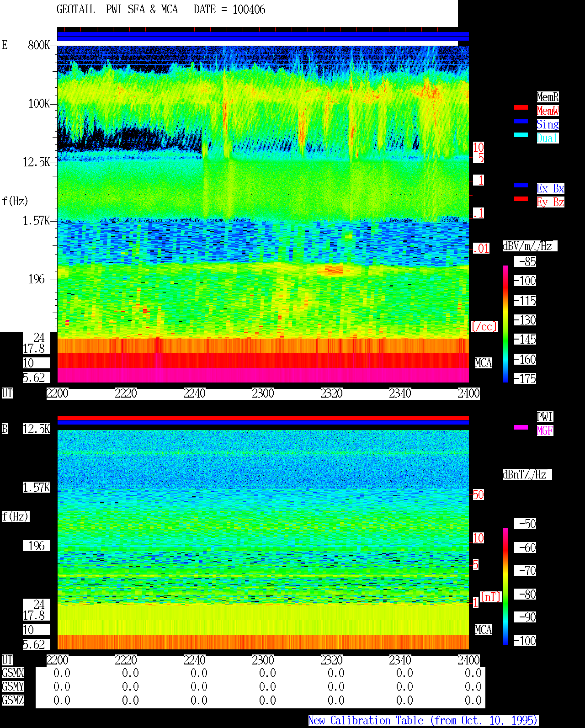Click the [nT] magnetic field scale label

coord(491,597)
